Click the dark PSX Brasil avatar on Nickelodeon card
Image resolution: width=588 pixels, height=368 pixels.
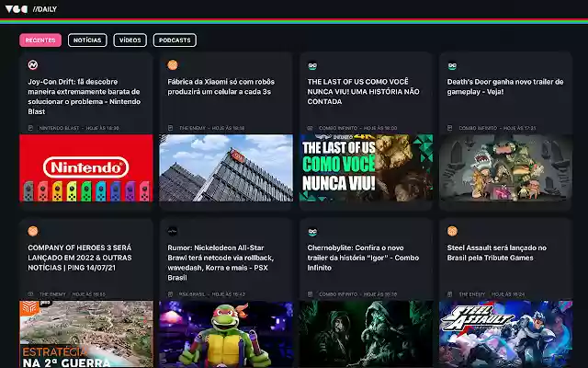click(x=173, y=231)
